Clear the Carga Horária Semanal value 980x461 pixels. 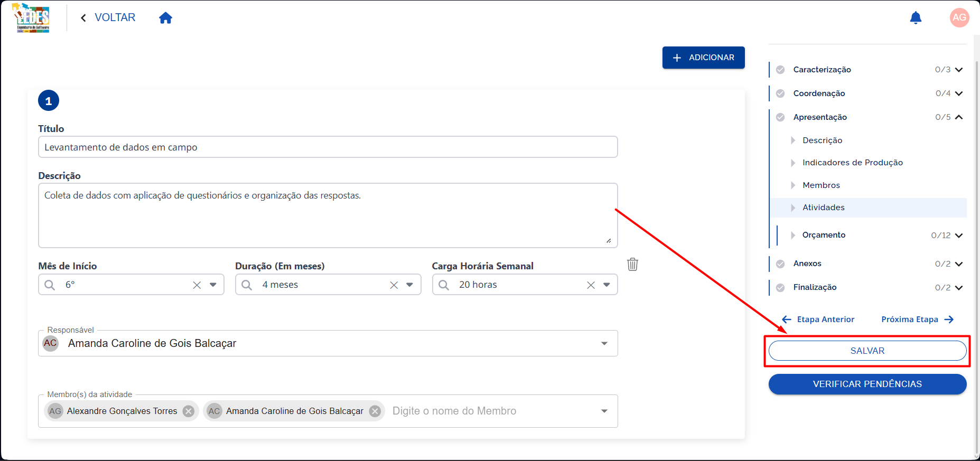click(x=591, y=285)
